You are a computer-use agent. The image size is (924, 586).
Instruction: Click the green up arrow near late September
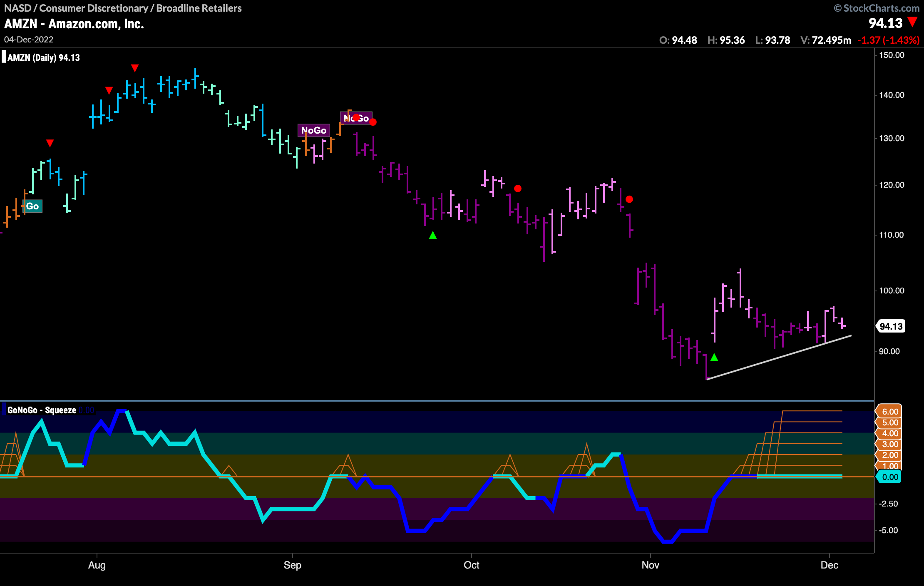pyautogui.click(x=433, y=235)
